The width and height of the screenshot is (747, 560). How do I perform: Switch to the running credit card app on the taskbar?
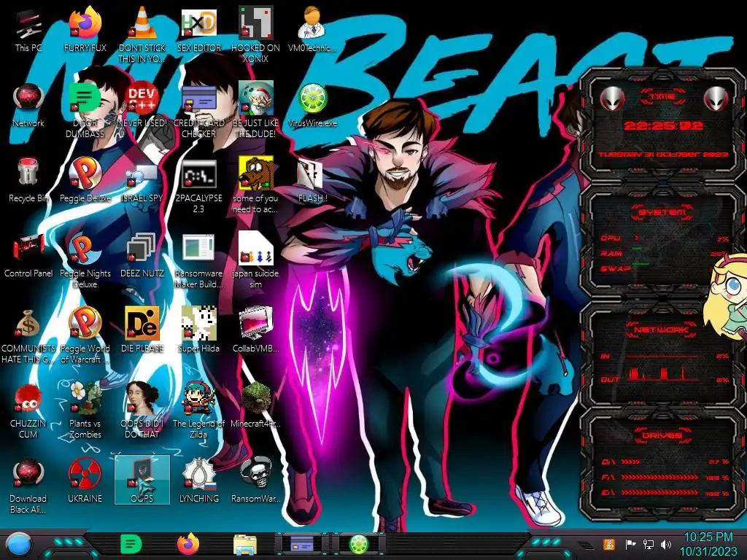tap(302, 544)
